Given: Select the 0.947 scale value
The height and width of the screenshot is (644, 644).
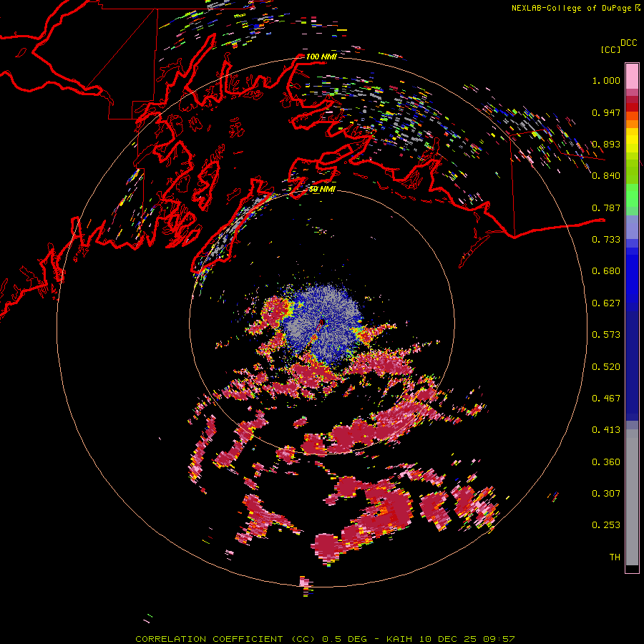Looking at the screenshot, I should tap(606, 112).
